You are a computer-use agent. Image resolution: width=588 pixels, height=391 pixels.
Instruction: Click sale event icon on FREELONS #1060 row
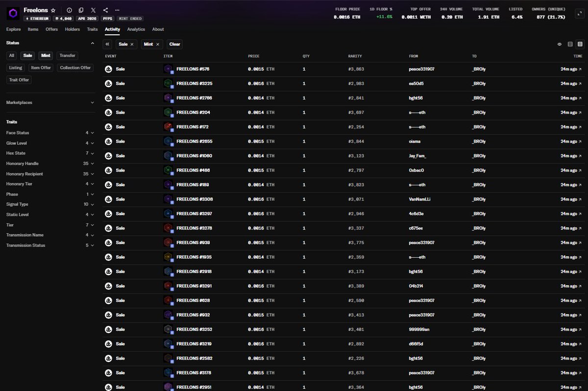coord(109,156)
